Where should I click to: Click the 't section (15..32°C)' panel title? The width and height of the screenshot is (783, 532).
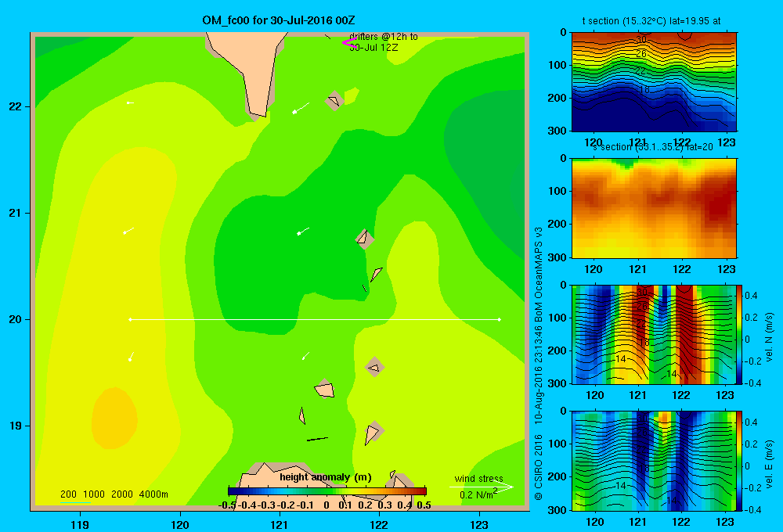coord(651,21)
